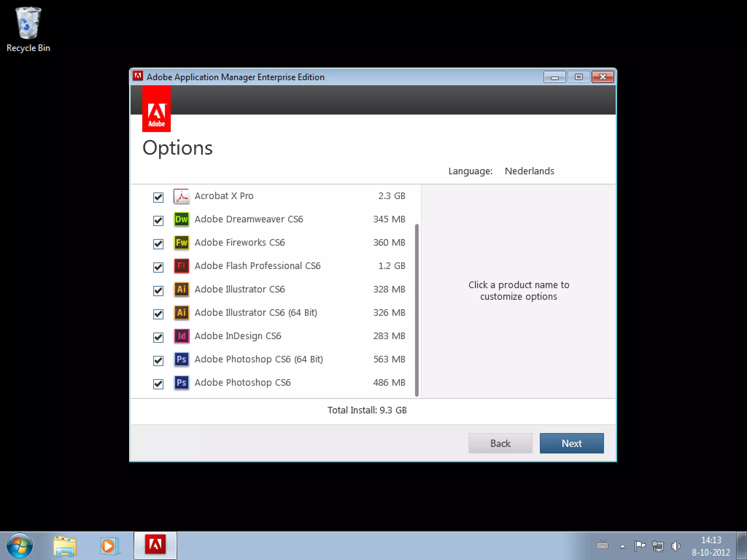Click the Action Center flag tray icon
This screenshot has height=560, width=747.
640,546
